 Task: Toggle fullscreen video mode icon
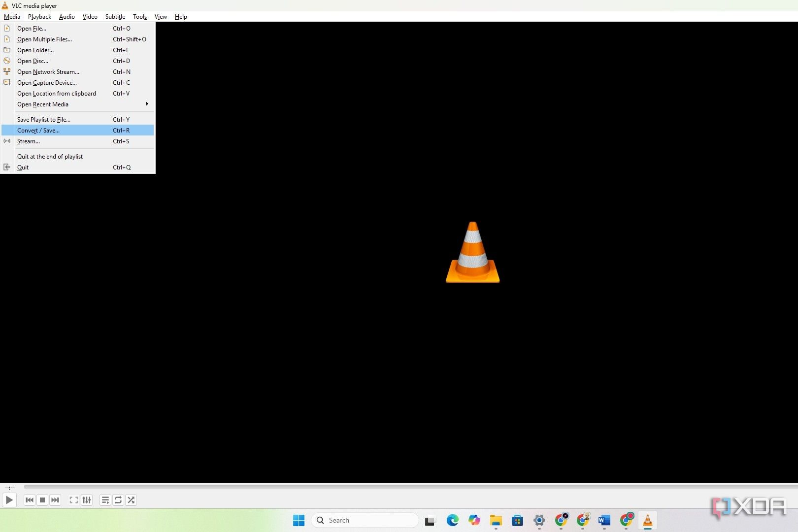point(74,500)
